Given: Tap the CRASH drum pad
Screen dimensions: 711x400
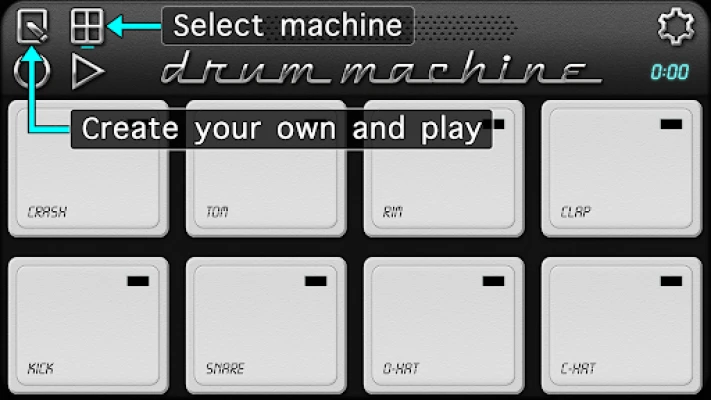Looking at the screenshot, I should coord(88,169).
